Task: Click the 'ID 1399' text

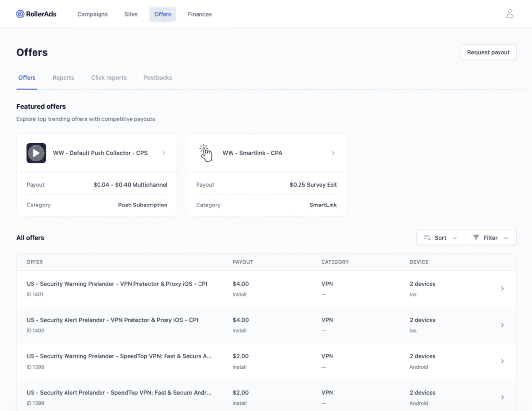Action: [x=35, y=367]
